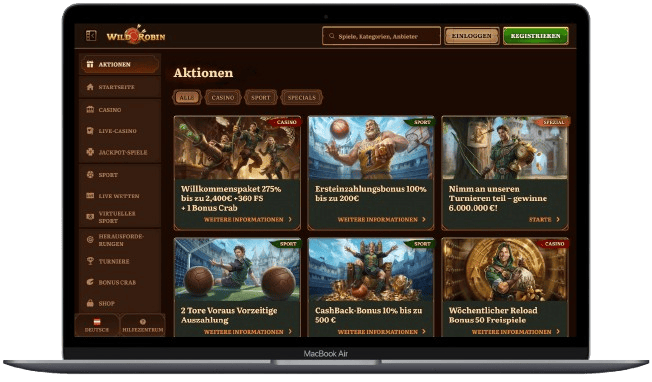Select the Casino filter tab
Viewport: 652px width, 382px height.
(223, 97)
